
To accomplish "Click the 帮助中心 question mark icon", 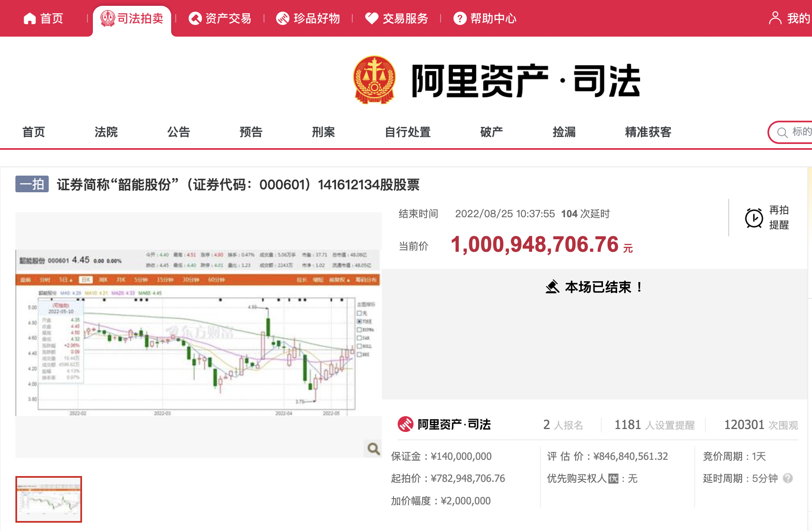I will pos(460,18).
